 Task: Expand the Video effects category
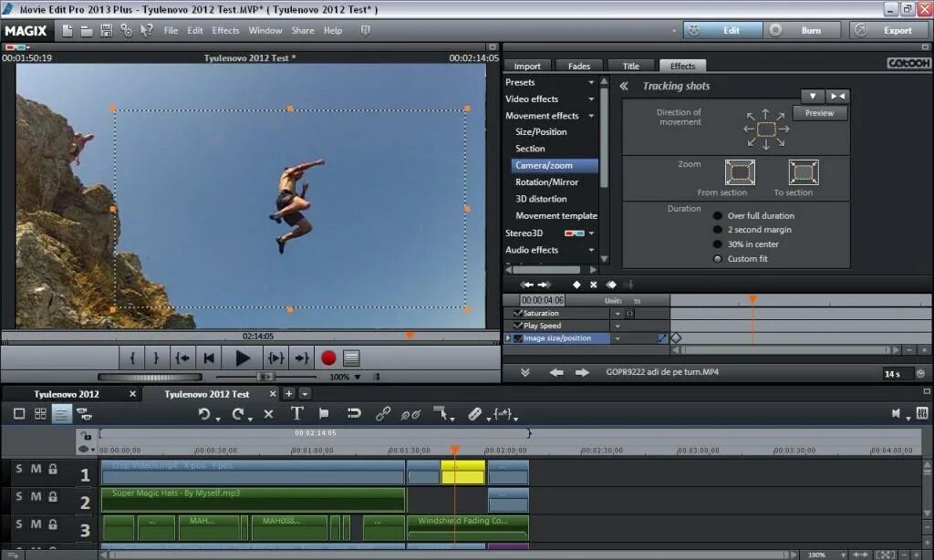[591, 99]
